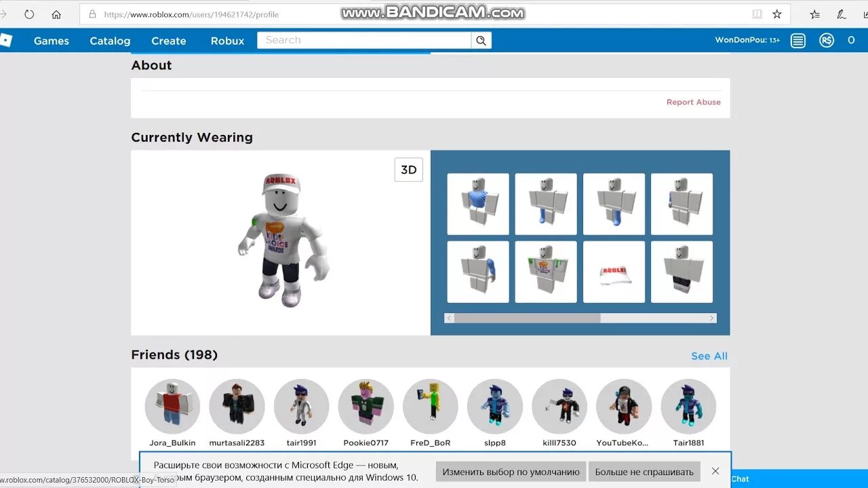The height and width of the screenshot is (488, 868).
Task: Click the Pookie0717 name label
Action: [366, 443]
